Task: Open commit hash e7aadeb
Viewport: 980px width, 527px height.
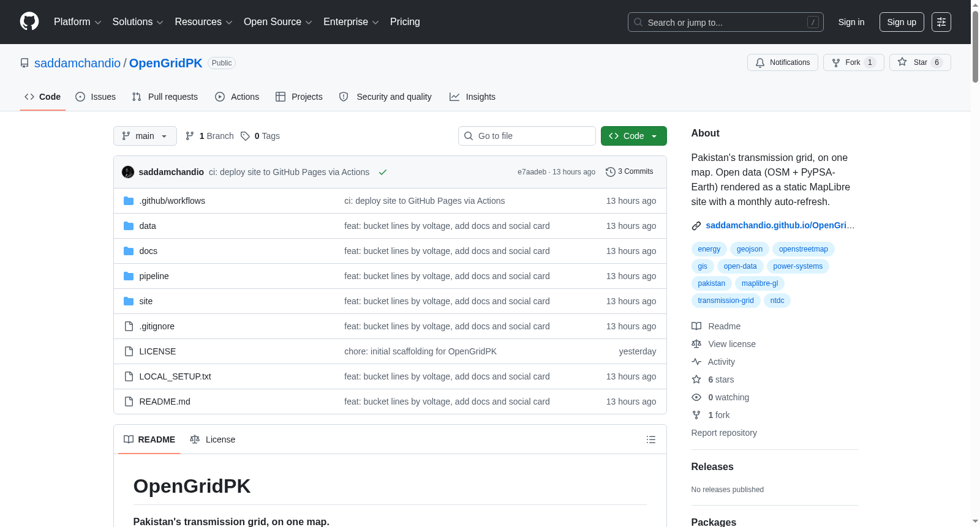Action: pyautogui.click(x=532, y=172)
